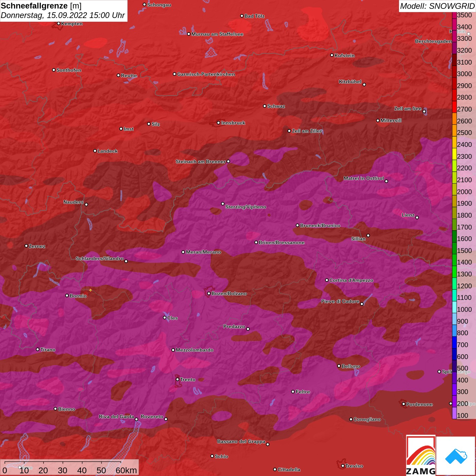The width and height of the screenshot is (476, 476).
Task: Click the 'Mezzolombardo' label
Action: 195,350
